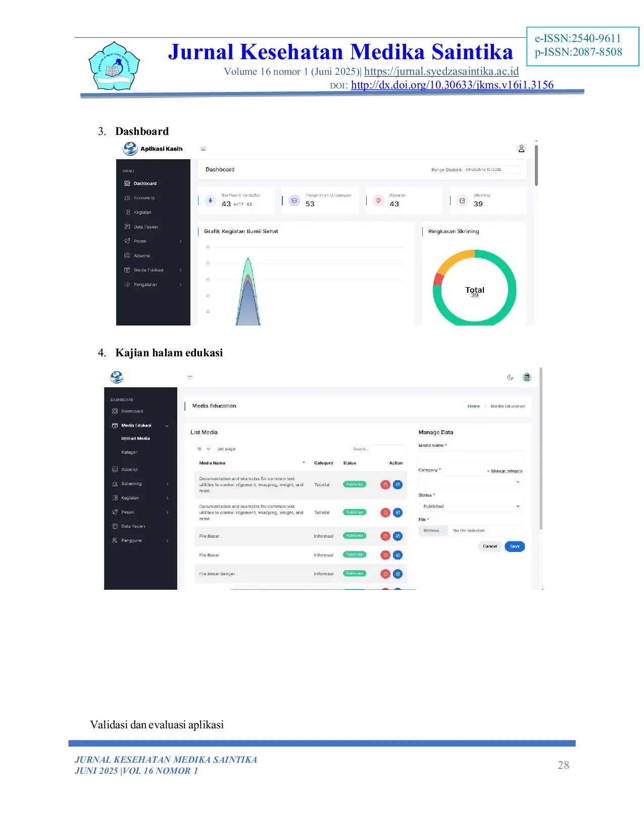
Task: Click the Pengiriman Undangan card icon
Action: tap(294, 201)
